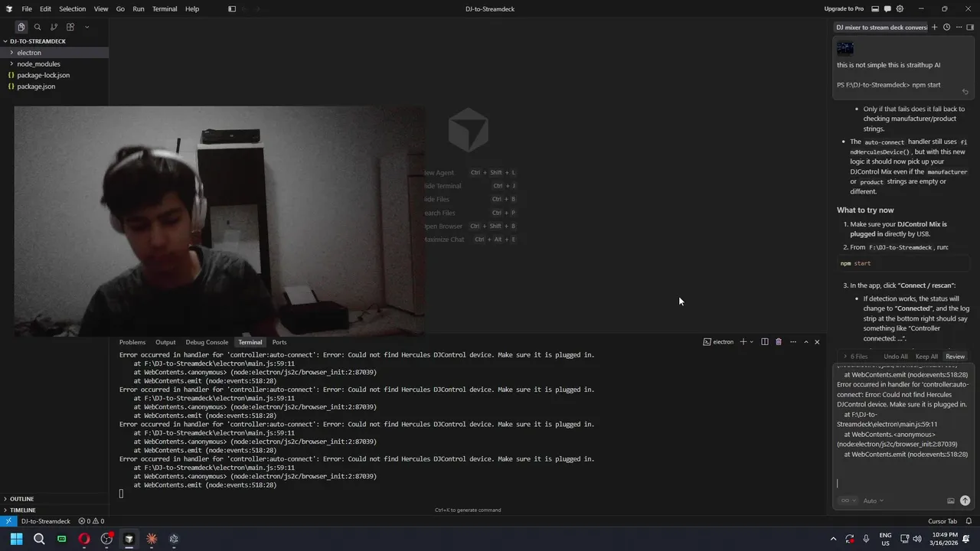980x551 pixels.
Task: Open terminal panel more actions ellipsis
Action: pos(793,342)
